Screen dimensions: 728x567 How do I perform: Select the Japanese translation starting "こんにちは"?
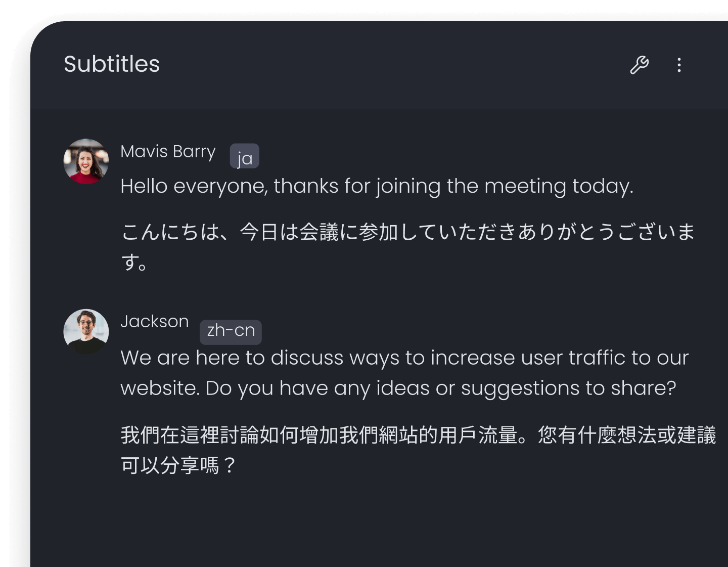(407, 232)
